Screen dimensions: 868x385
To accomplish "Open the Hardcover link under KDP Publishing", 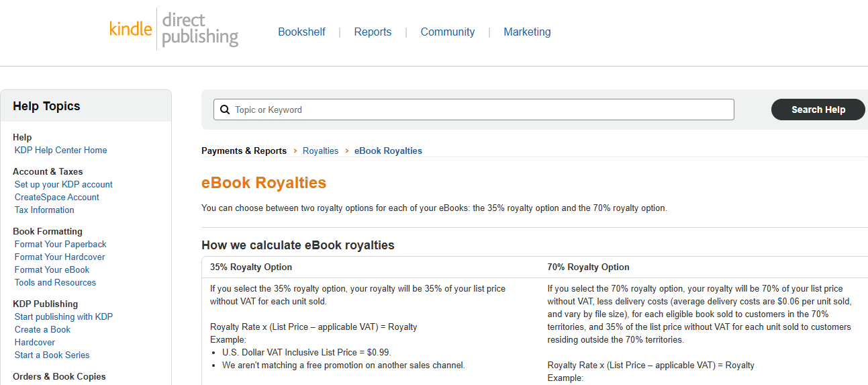I will coord(35,342).
